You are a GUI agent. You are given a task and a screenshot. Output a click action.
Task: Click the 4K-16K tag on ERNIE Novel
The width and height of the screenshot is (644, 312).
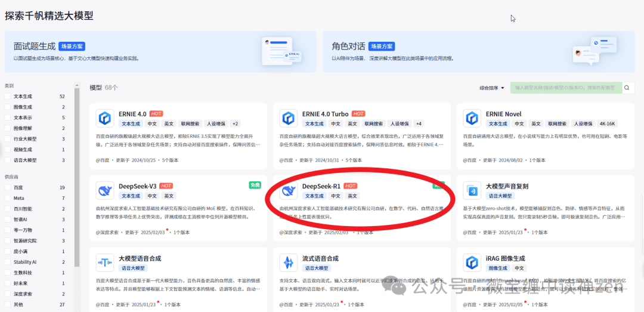click(x=608, y=123)
